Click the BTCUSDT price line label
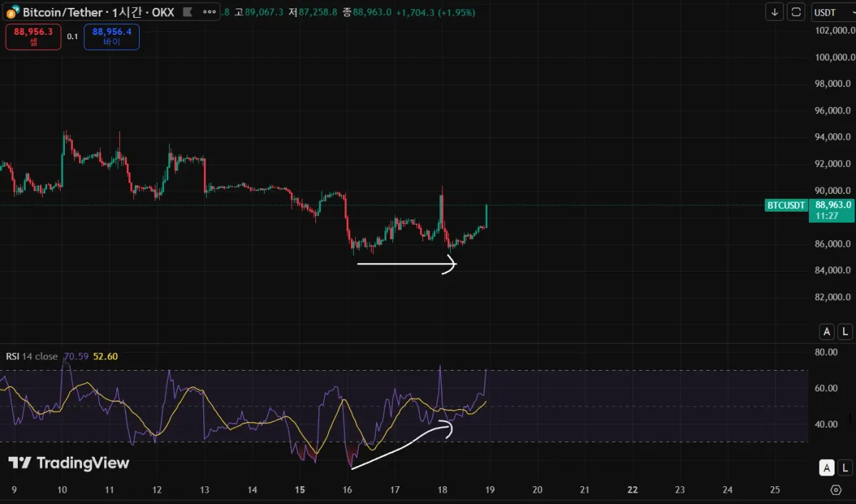The width and height of the screenshot is (856, 504). [785, 205]
